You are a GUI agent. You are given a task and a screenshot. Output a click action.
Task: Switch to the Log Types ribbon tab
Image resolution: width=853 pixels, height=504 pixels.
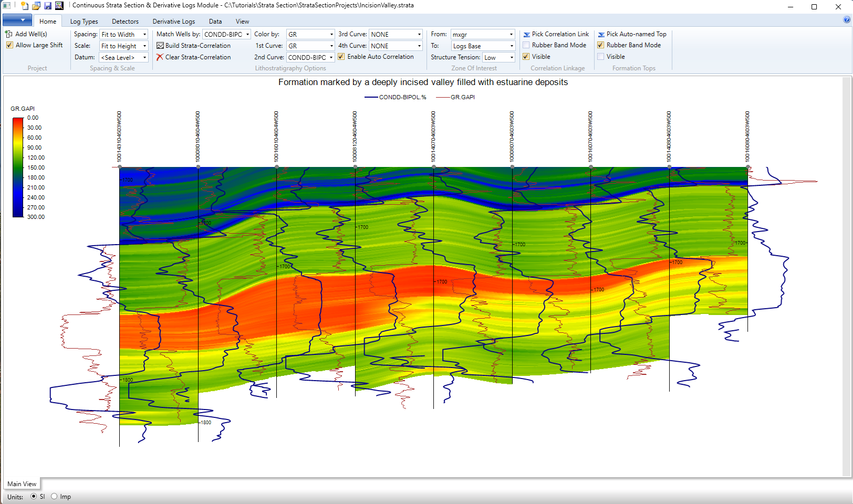tap(84, 22)
